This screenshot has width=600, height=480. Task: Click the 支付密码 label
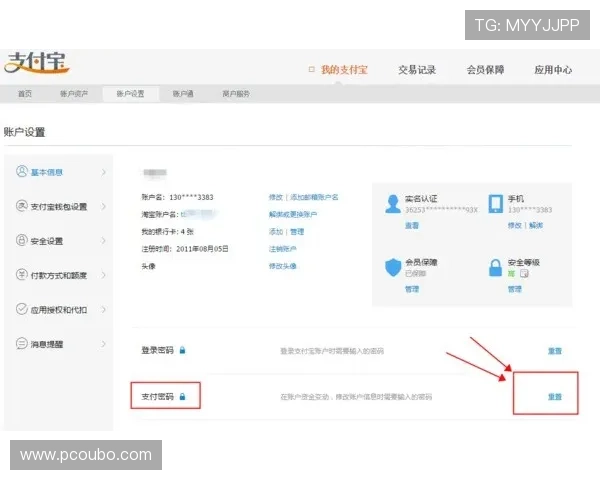tap(157, 397)
